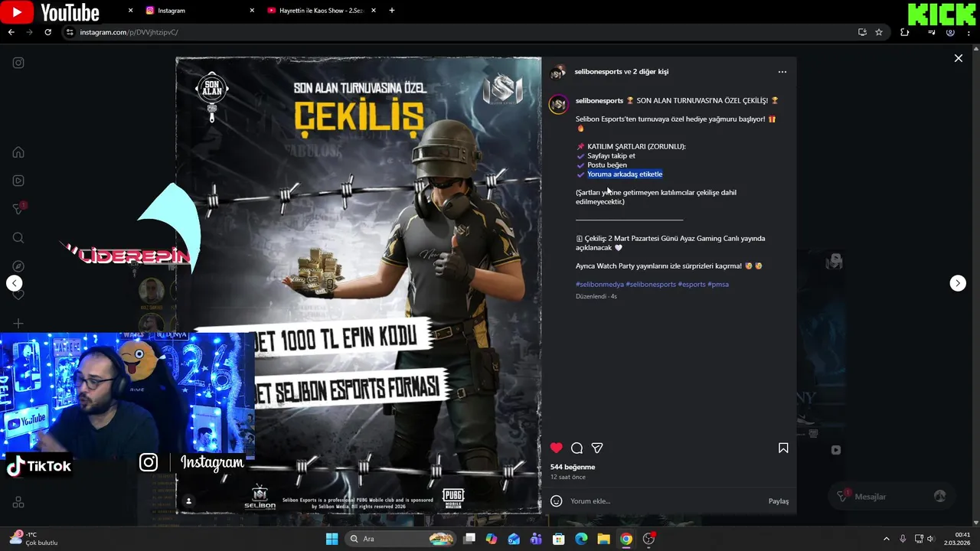
Task: Open Search in Instagram sidebar
Action: (18, 238)
